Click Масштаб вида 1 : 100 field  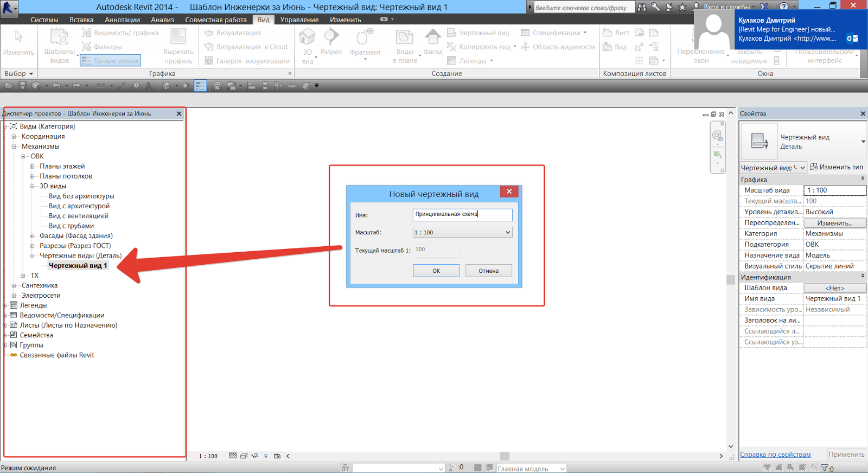click(x=834, y=190)
